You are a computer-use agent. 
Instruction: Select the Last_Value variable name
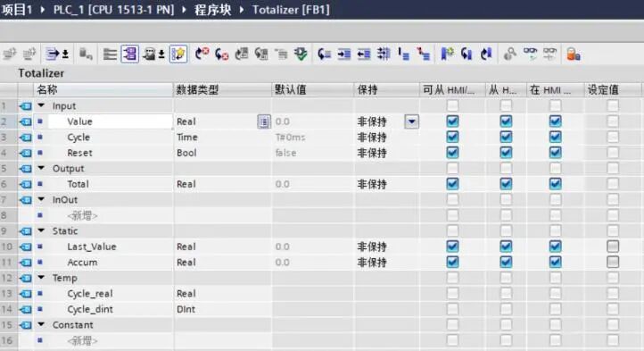coord(92,247)
